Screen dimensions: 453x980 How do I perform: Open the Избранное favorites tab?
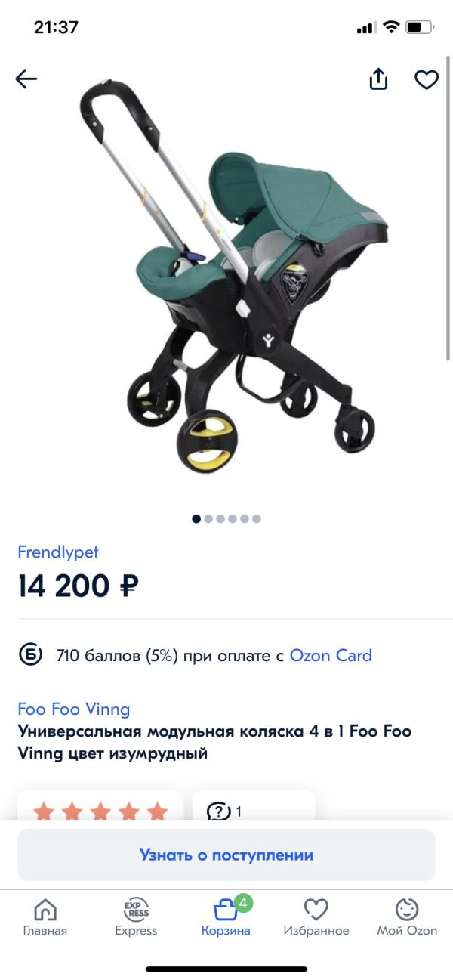(316, 917)
